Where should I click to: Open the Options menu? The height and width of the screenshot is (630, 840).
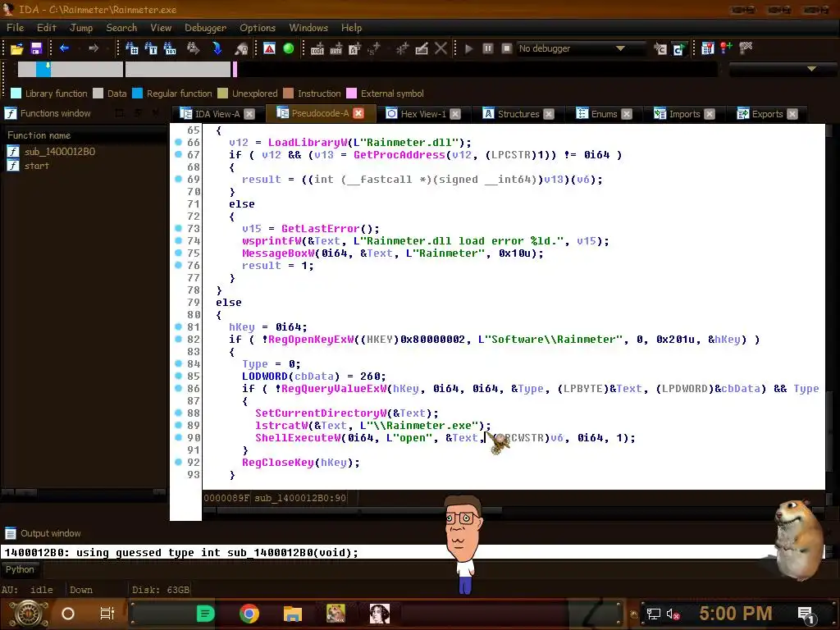click(x=258, y=28)
